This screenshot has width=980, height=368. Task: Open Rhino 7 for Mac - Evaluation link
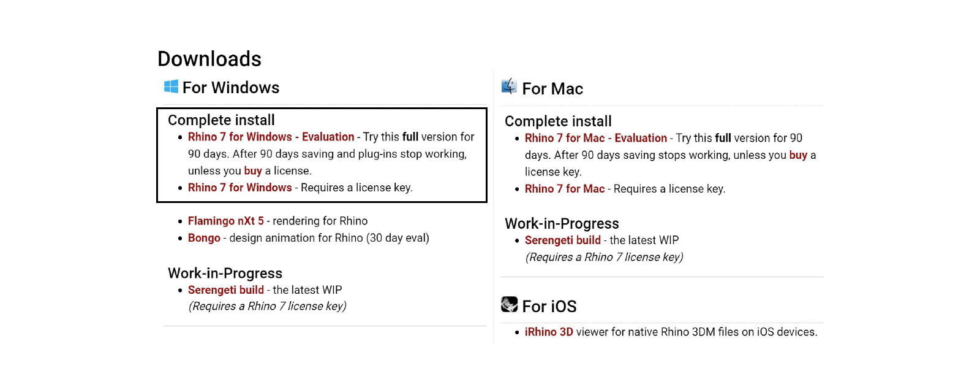(x=595, y=138)
